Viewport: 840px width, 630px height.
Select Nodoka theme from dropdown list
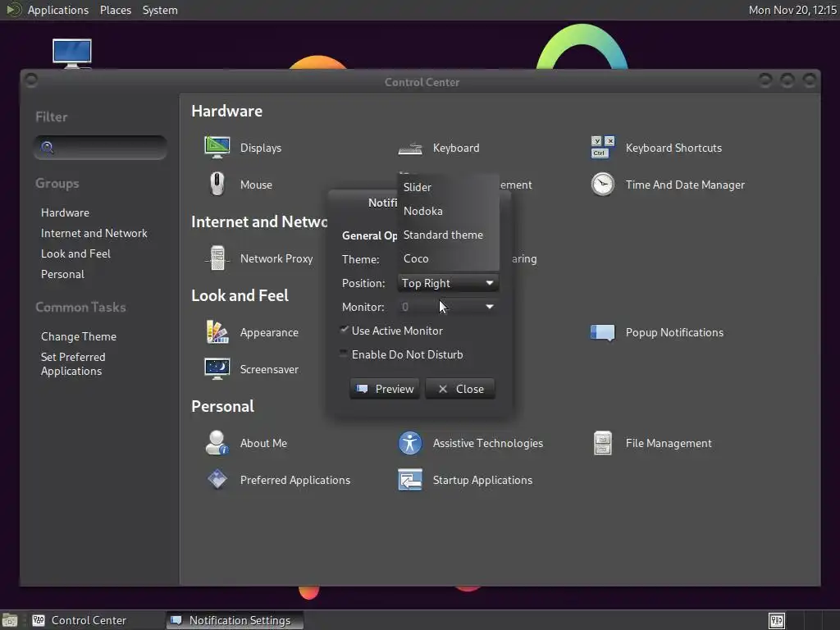point(448,211)
